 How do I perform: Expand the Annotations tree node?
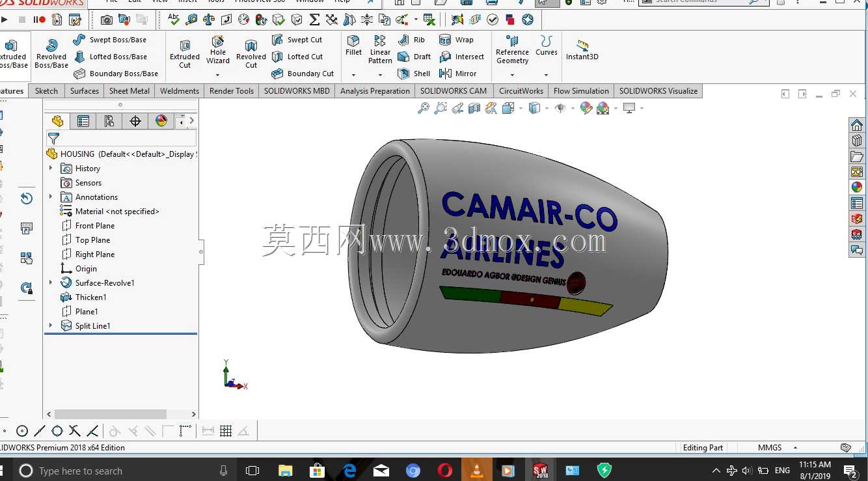pyautogui.click(x=51, y=197)
